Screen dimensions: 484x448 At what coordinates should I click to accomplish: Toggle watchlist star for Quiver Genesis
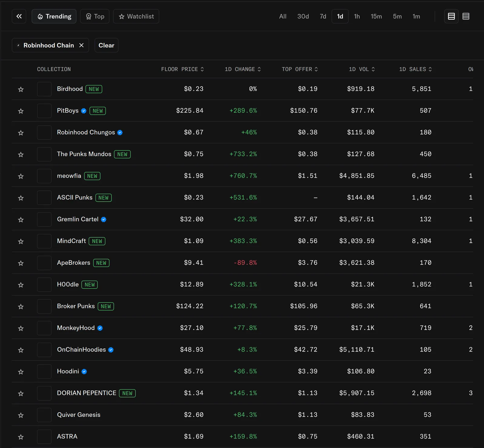(21, 415)
